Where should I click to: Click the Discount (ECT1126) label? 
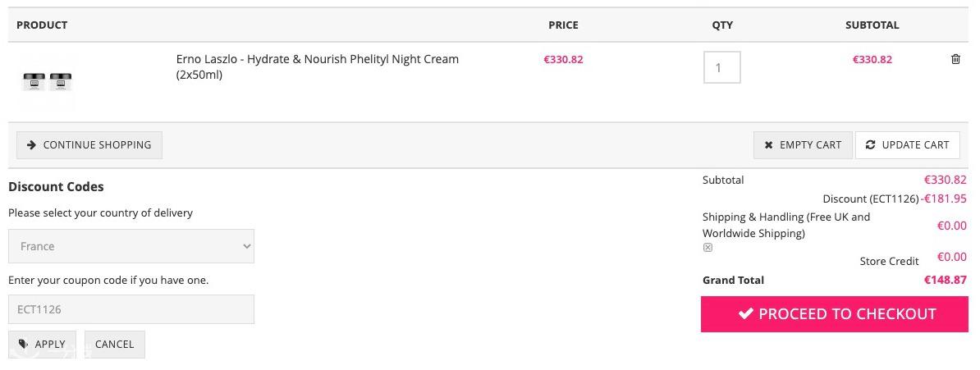coord(870,199)
